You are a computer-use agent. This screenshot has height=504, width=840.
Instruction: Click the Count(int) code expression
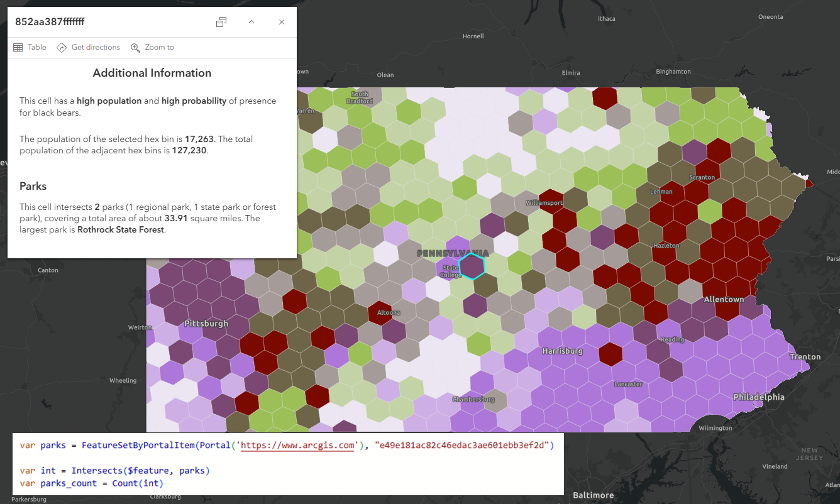[138, 483]
